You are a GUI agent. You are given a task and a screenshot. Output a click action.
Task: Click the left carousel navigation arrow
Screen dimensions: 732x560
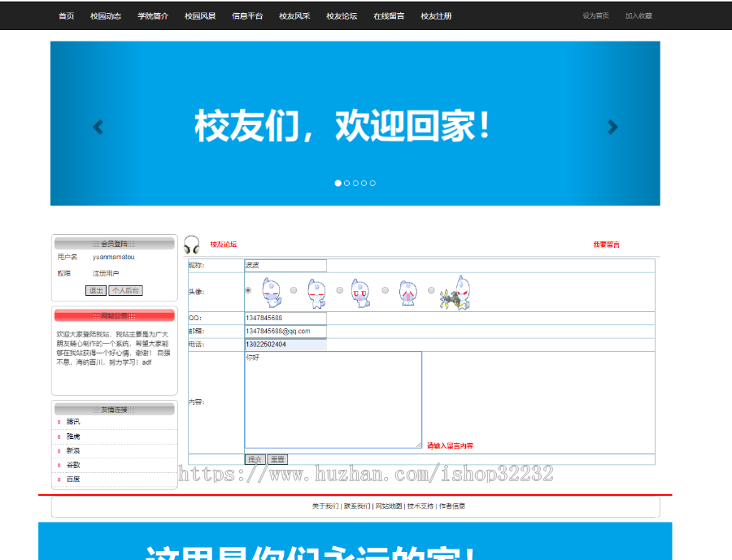(98, 126)
